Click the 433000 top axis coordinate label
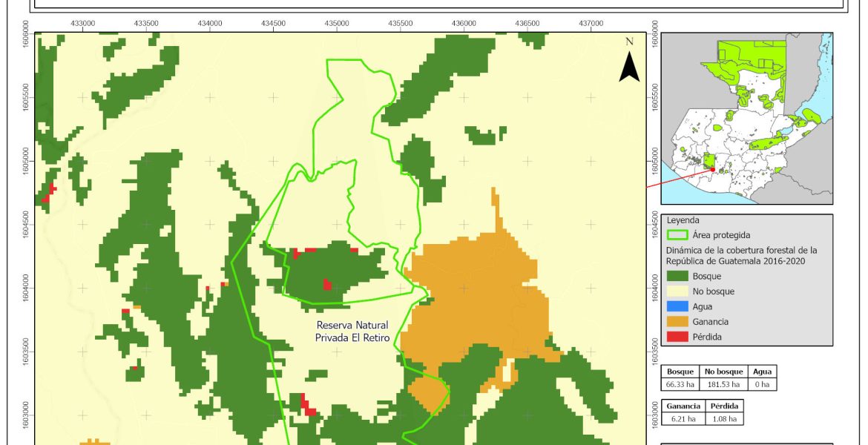 click(83, 24)
